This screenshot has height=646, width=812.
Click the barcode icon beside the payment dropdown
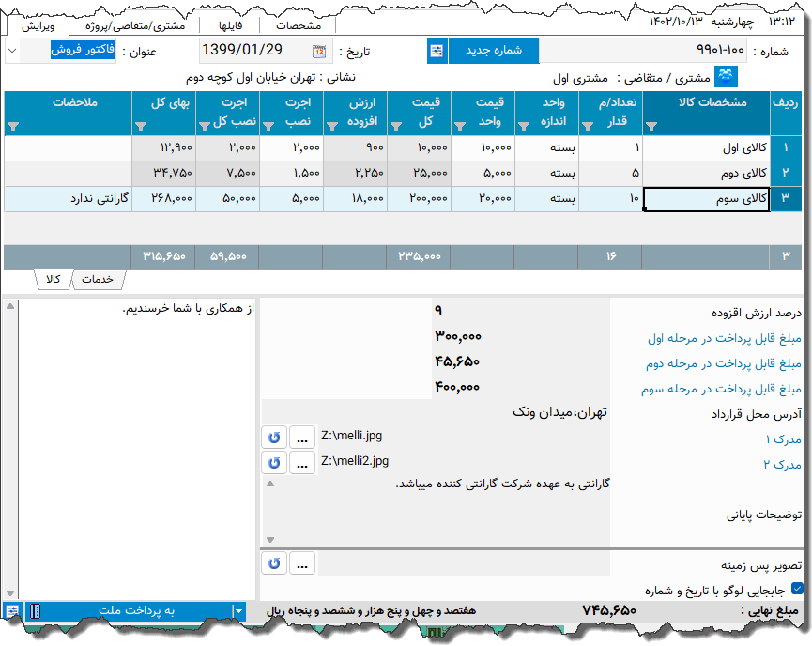[35, 612]
